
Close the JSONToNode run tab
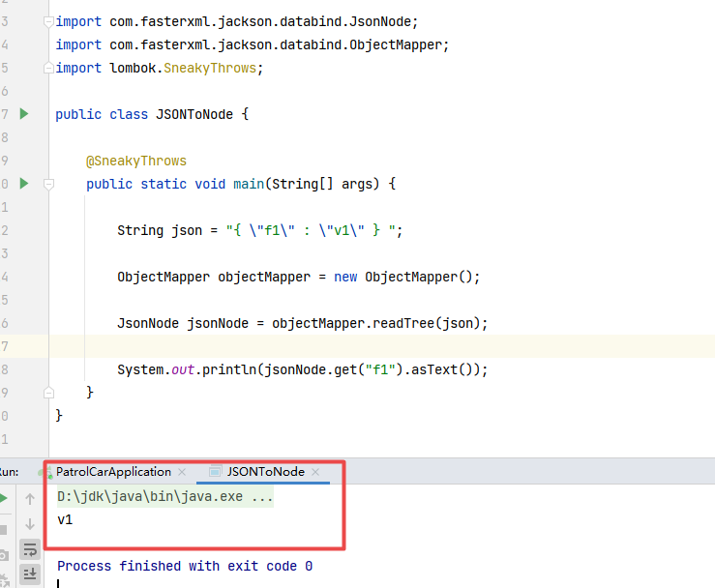point(315,472)
